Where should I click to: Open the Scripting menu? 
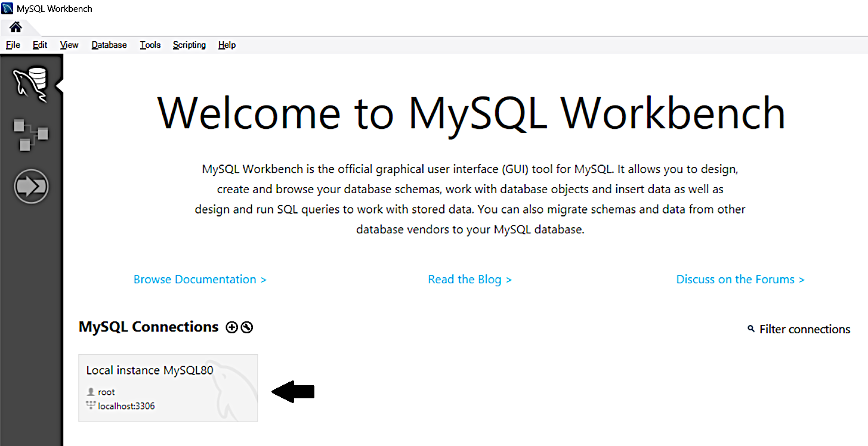(189, 45)
